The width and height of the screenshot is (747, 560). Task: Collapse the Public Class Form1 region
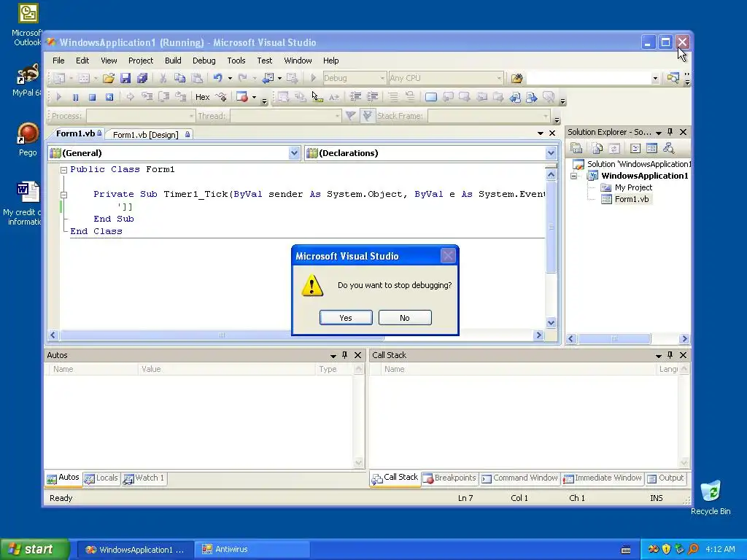point(63,169)
